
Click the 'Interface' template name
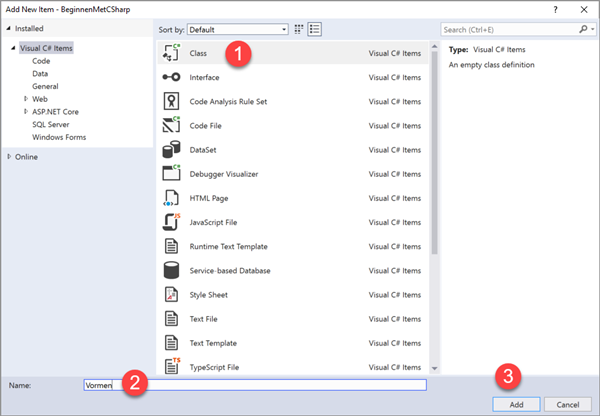[x=204, y=77]
